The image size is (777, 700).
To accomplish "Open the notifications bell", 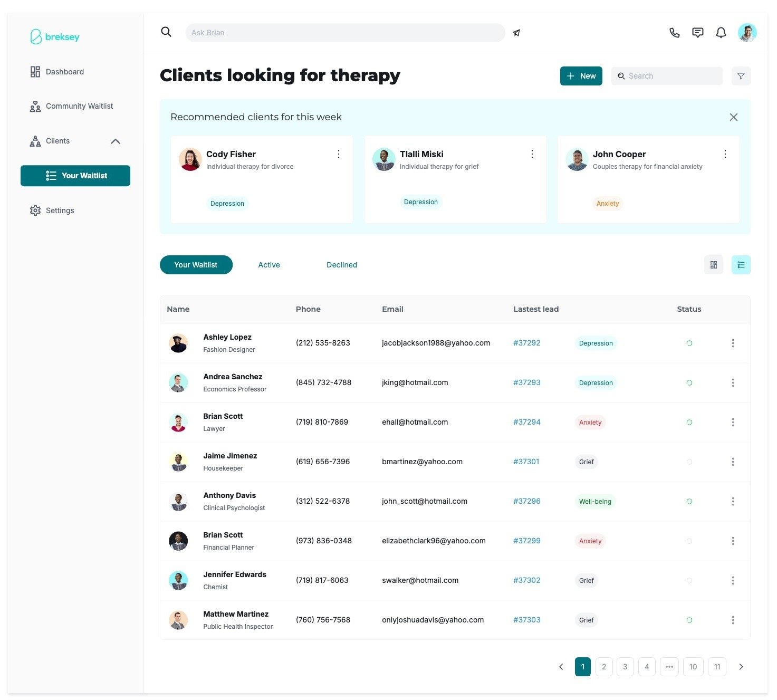I will (721, 33).
